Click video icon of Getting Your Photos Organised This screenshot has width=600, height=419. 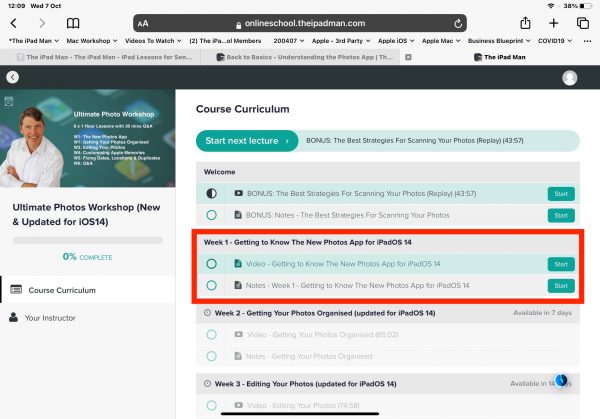[x=238, y=334]
